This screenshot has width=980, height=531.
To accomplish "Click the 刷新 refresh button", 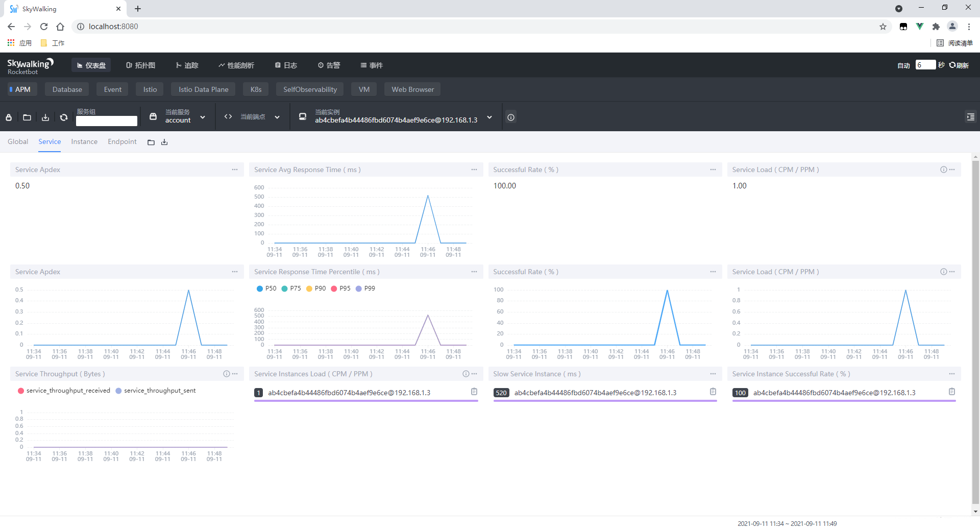I will [x=959, y=65].
